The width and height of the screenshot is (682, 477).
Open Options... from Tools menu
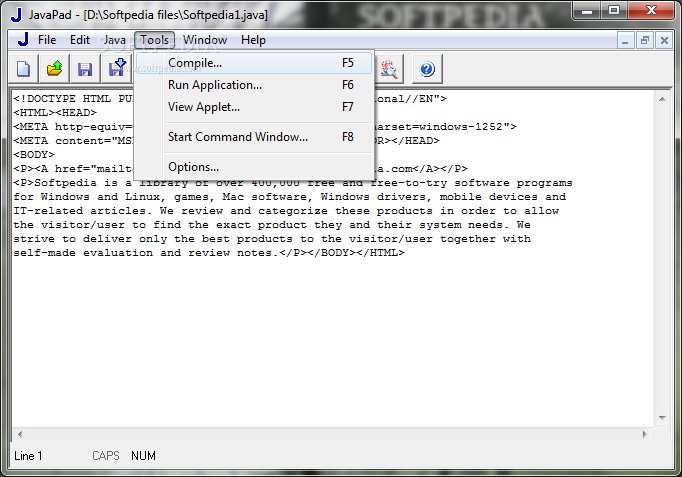(x=254, y=167)
